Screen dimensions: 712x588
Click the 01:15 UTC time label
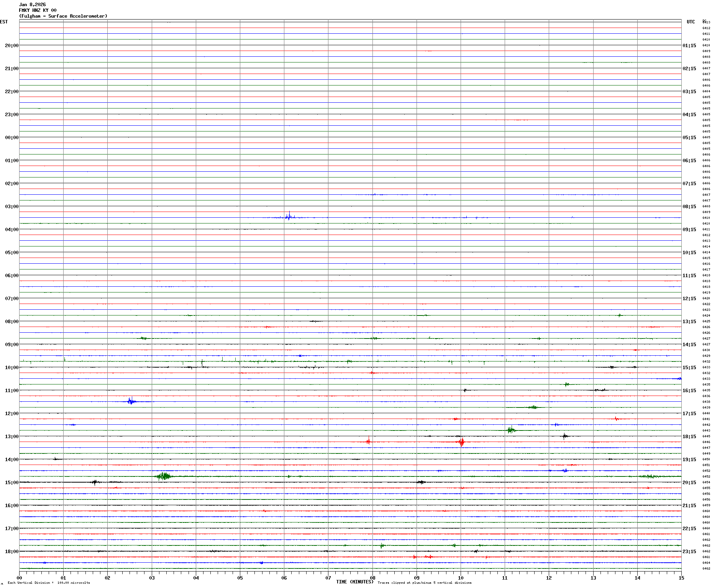[x=689, y=46]
